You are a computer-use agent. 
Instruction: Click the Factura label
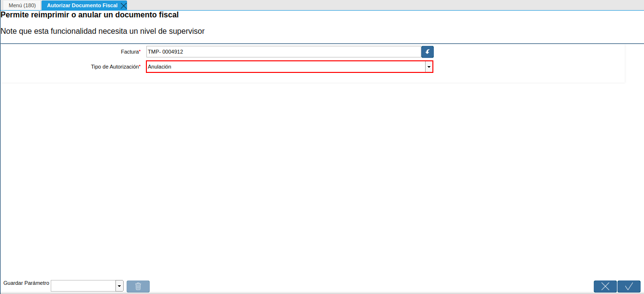[130, 52]
